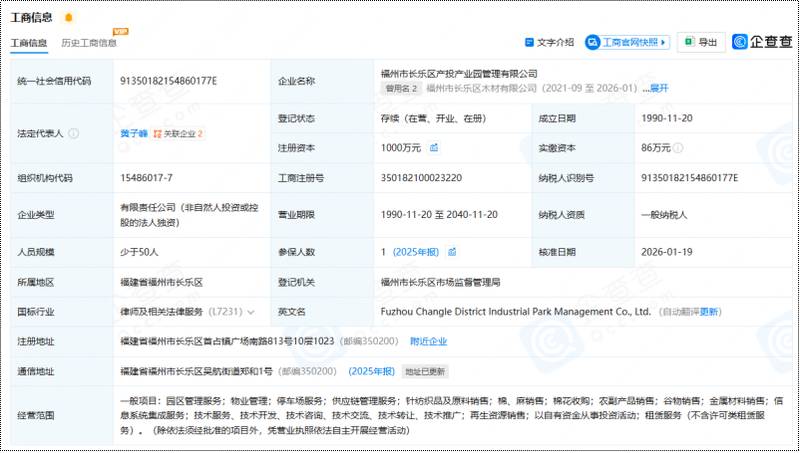Click trend icon beside 参保人数 2025年报
This screenshot has height=453, width=800.
(x=452, y=252)
